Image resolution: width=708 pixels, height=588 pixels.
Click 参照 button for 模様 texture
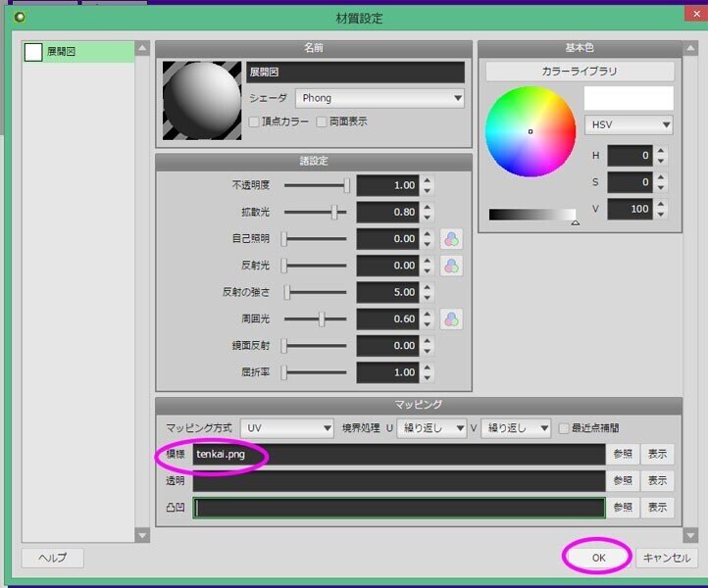623,454
